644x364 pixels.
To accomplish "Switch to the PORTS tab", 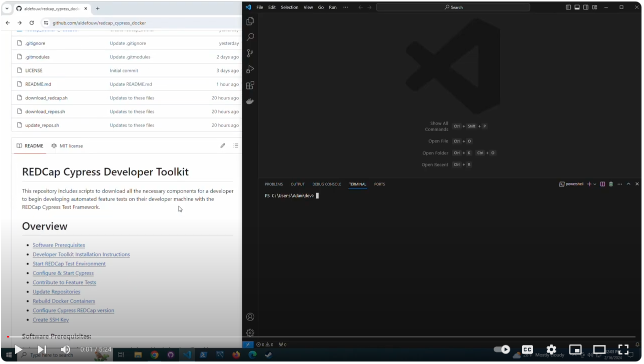I will coord(380,184).
